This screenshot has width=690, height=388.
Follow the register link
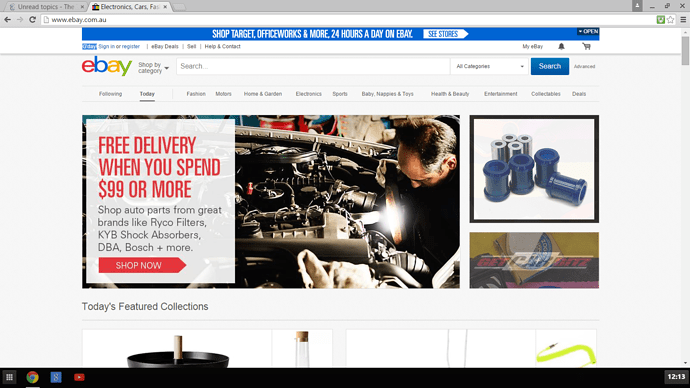pos(131,46)
